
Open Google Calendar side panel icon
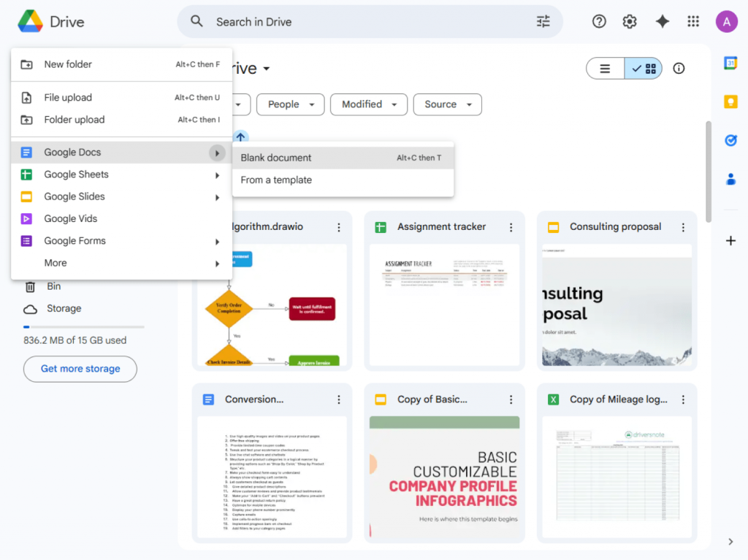tap(730, 64)
